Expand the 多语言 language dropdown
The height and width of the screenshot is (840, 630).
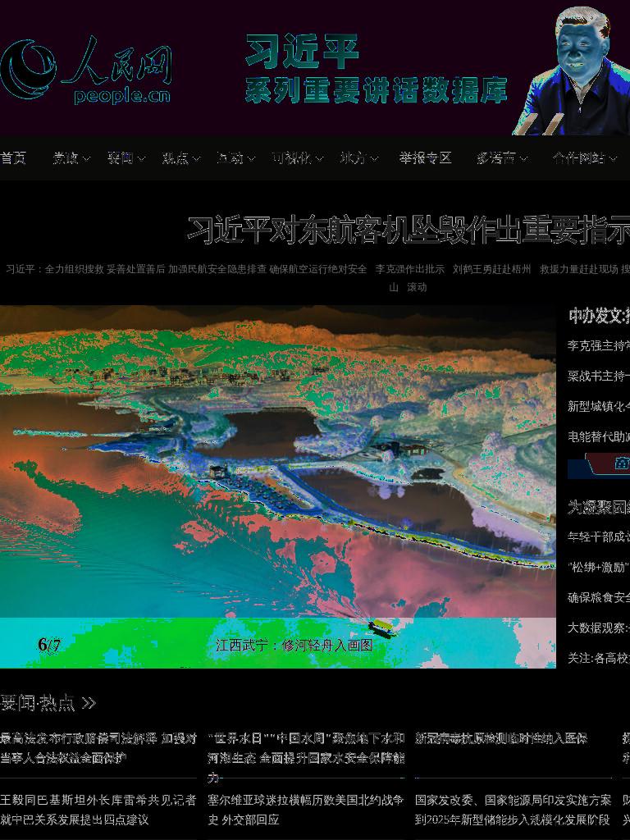(x=502, y=158)
